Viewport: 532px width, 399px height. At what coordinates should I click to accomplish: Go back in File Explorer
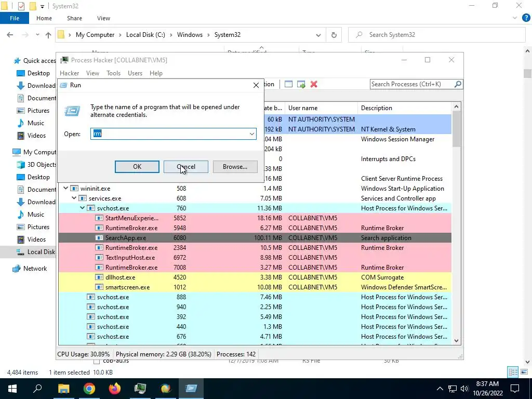[10, 35]
